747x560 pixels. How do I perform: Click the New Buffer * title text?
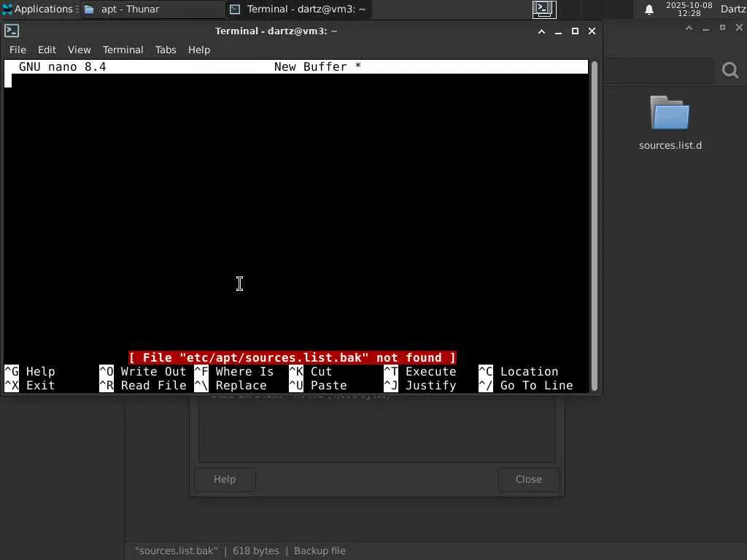[318, 66]
